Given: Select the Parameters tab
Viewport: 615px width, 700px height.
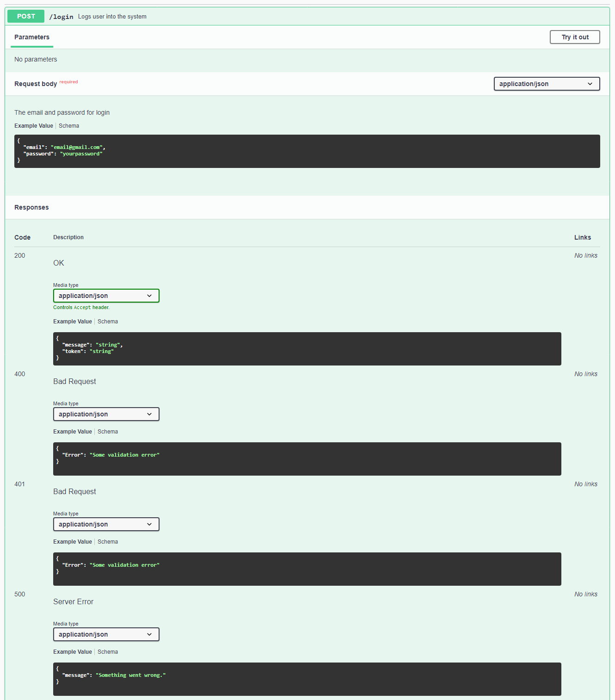Looking at the screenshot, I should pos(31,37).
